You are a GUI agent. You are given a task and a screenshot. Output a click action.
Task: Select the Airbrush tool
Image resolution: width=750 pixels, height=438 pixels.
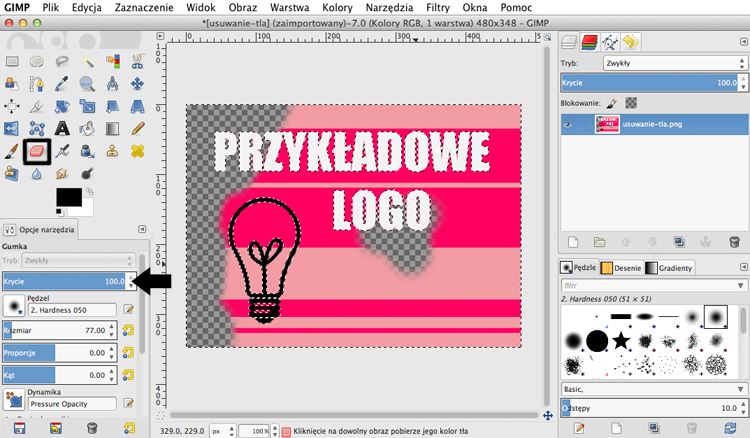pyautogui.click(x=62, y=151)
